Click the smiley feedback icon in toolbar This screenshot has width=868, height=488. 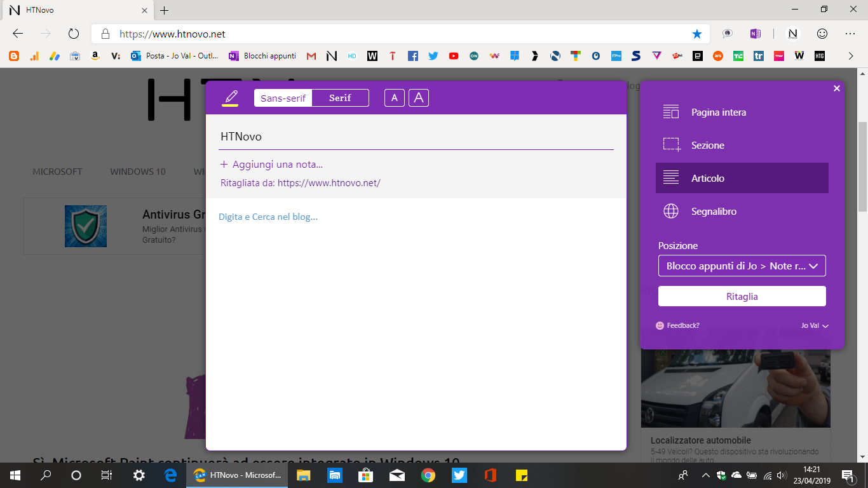(x=822, y=34)
